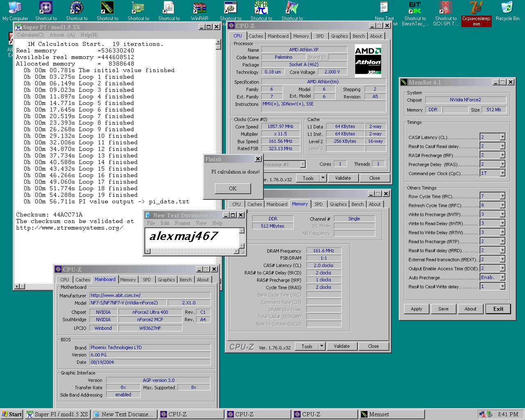Open the Start menu
The height and width of the screenshot is (420, 525).
[11, 414]
